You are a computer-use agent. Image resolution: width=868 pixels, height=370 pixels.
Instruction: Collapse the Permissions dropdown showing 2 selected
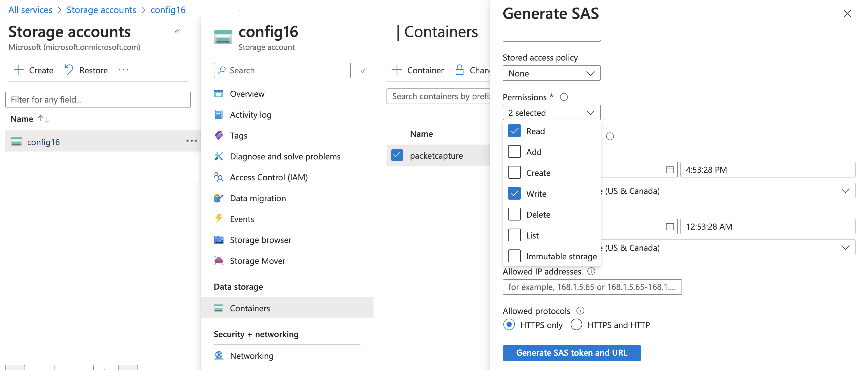[x=551, y=112]
